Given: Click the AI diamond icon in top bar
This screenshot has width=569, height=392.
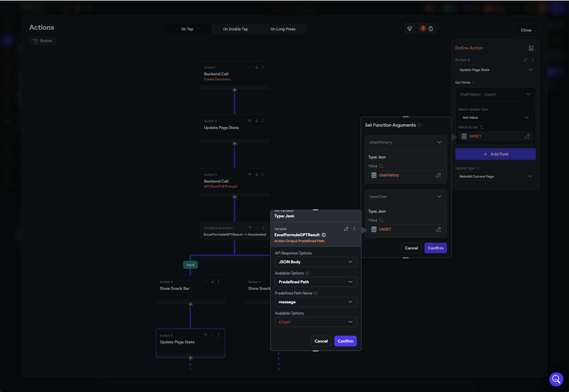Looking at the screenshot, I should point(410,29).
